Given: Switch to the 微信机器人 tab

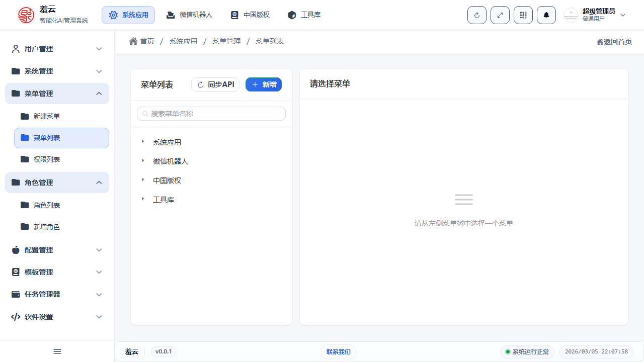Looking at the screenshot, I should coord(189,15).
